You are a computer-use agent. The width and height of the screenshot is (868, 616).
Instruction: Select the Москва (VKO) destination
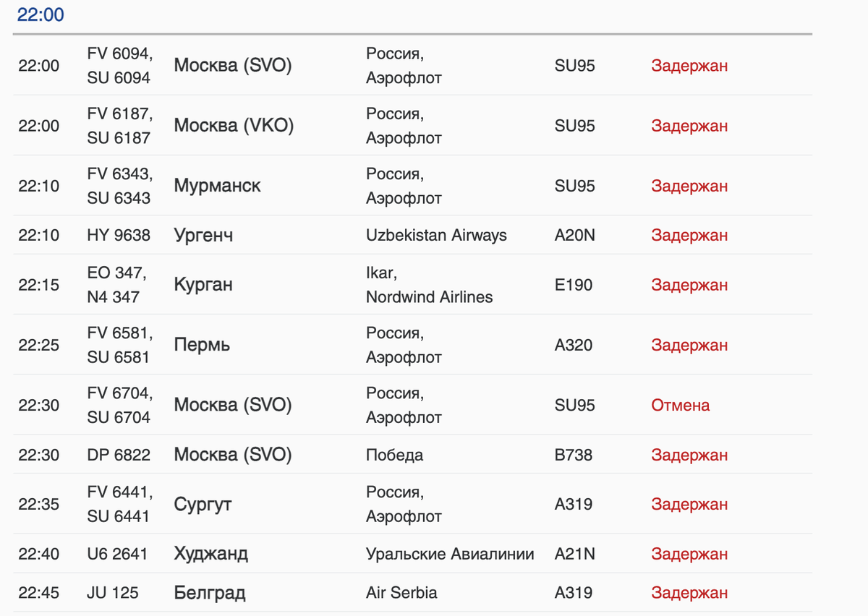[234, 126]
